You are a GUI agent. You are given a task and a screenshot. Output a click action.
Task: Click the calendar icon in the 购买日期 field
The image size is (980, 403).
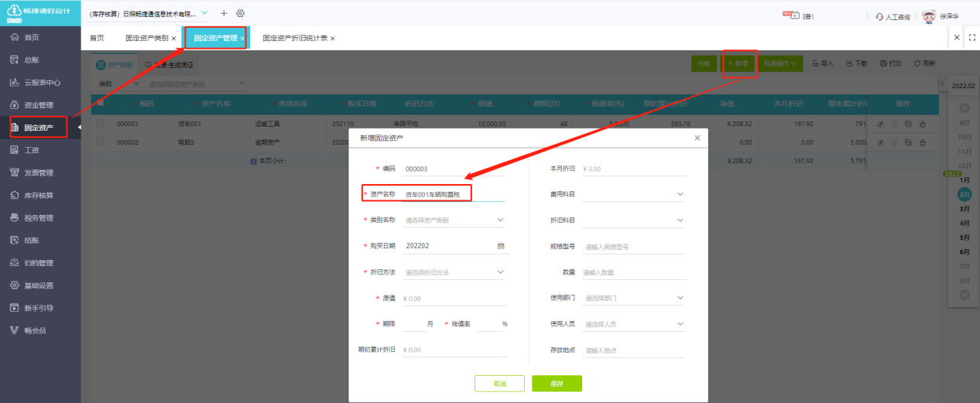(x=501, y=246)
